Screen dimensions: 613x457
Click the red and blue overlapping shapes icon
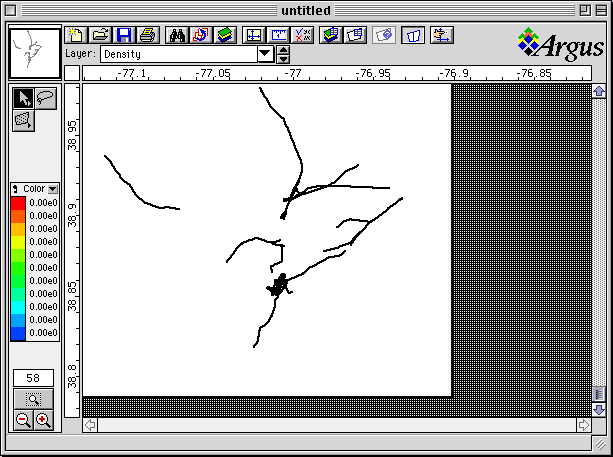(201, 35)
